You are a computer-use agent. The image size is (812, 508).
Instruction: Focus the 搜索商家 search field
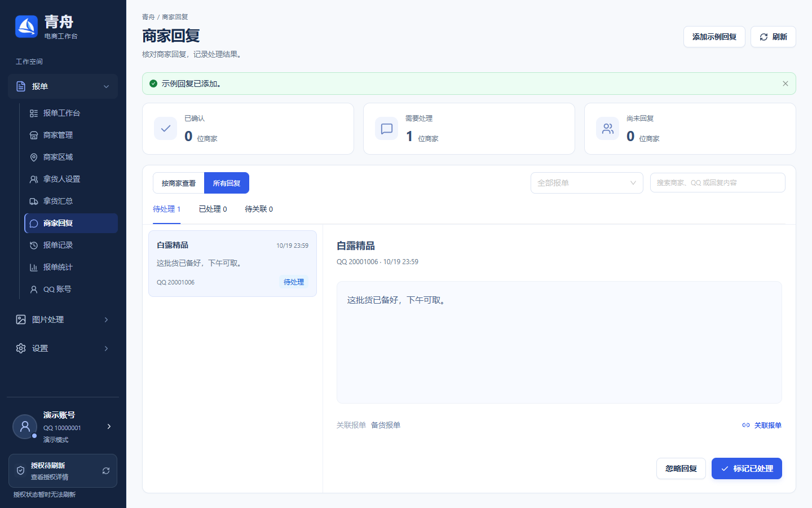coord(718,183)
